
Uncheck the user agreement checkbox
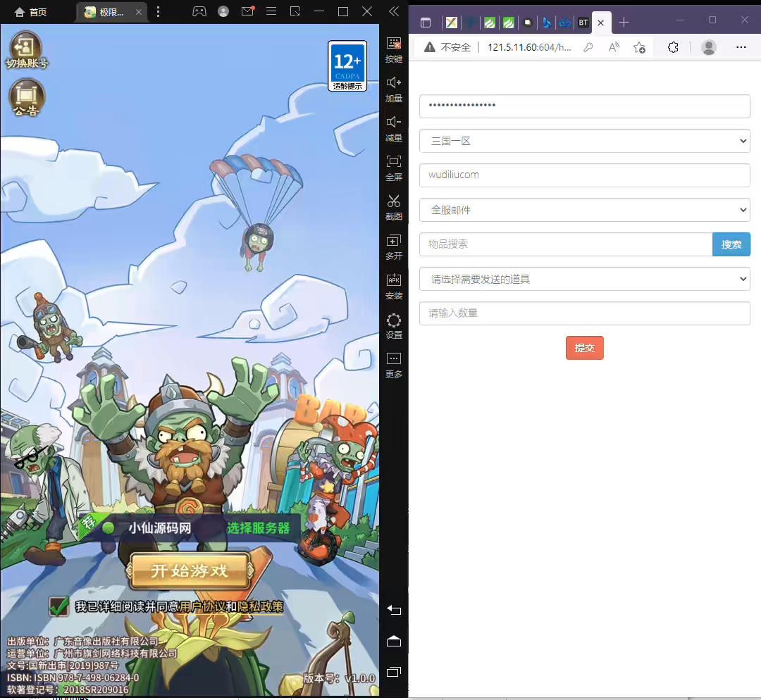pos(58,606)
